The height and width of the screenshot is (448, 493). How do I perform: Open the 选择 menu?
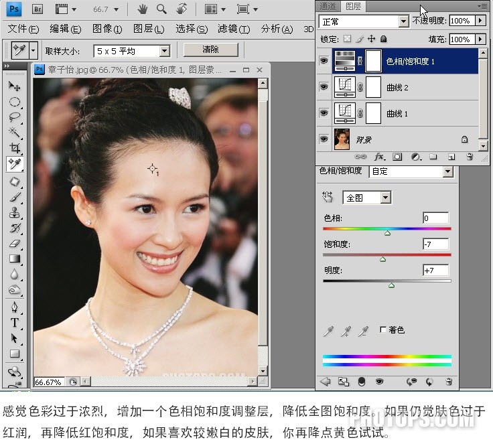coord(192,29)
